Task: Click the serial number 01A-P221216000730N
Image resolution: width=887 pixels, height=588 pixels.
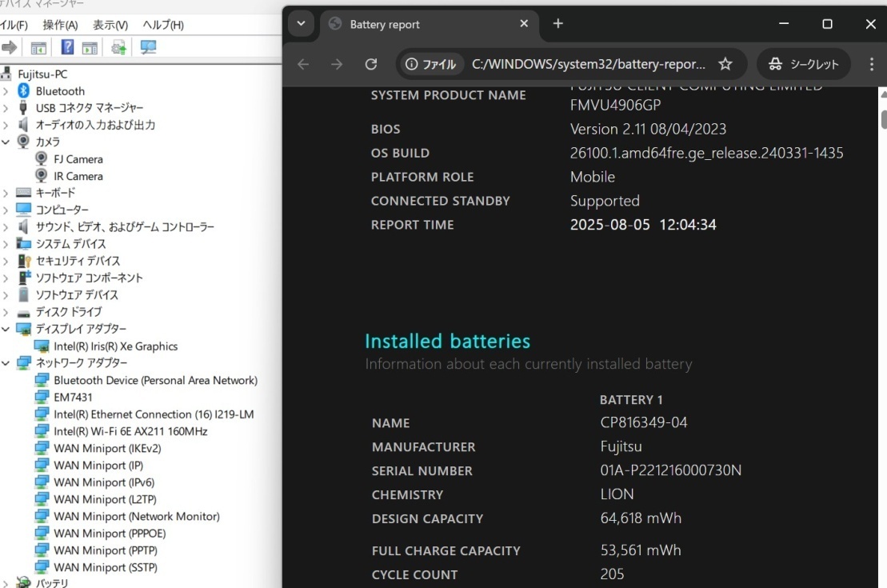Action: pyautogui.click(x=671, y=470)
